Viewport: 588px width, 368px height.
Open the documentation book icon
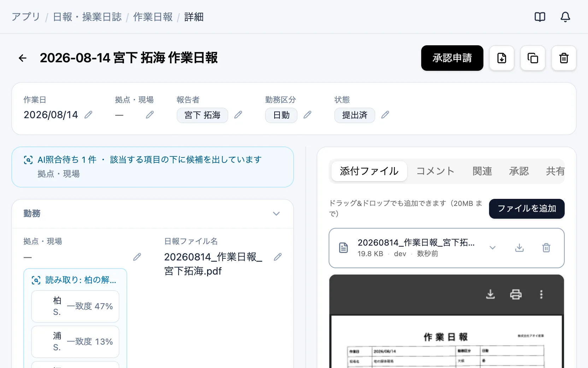(x=540, y=17)
